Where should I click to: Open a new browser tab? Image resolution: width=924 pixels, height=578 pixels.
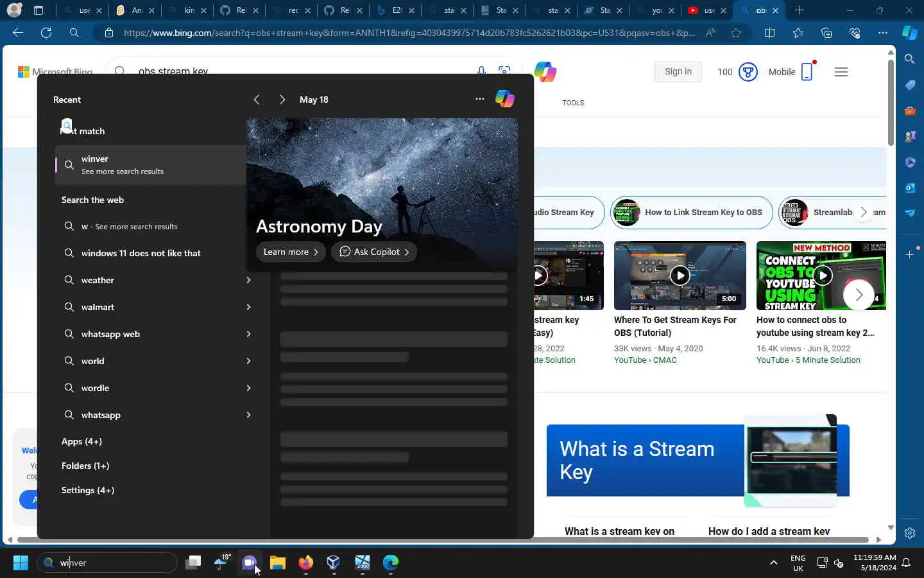799,10
